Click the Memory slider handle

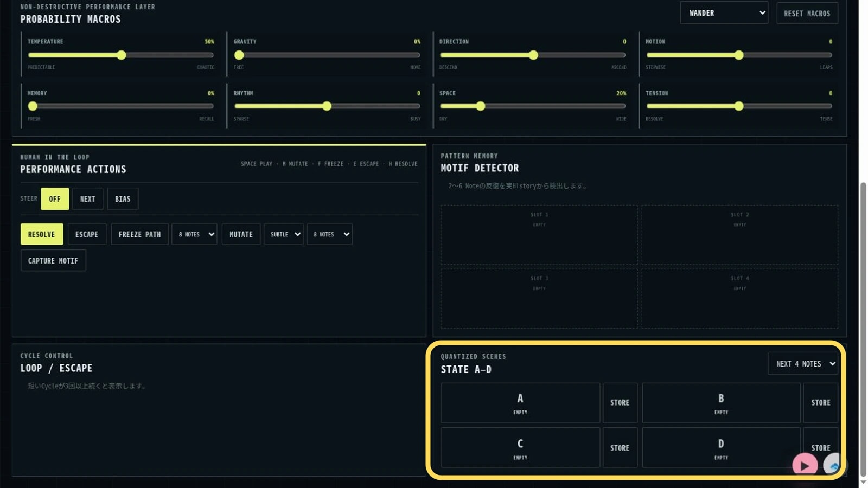[33, 106]
